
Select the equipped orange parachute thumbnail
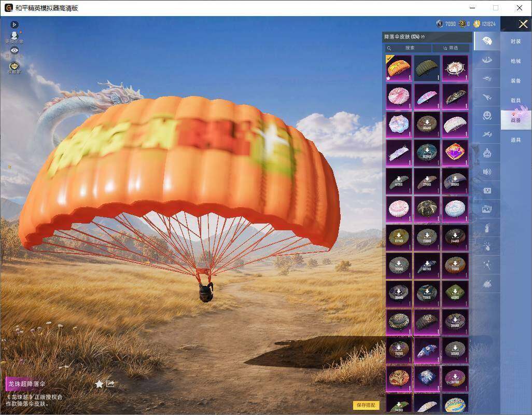[399, 68]
